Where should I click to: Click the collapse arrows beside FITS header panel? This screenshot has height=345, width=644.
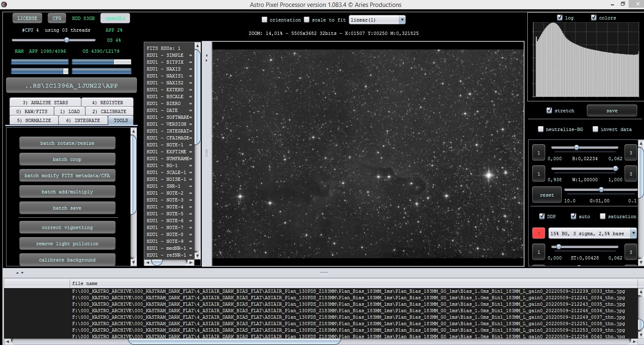click(x=206, y=58)
